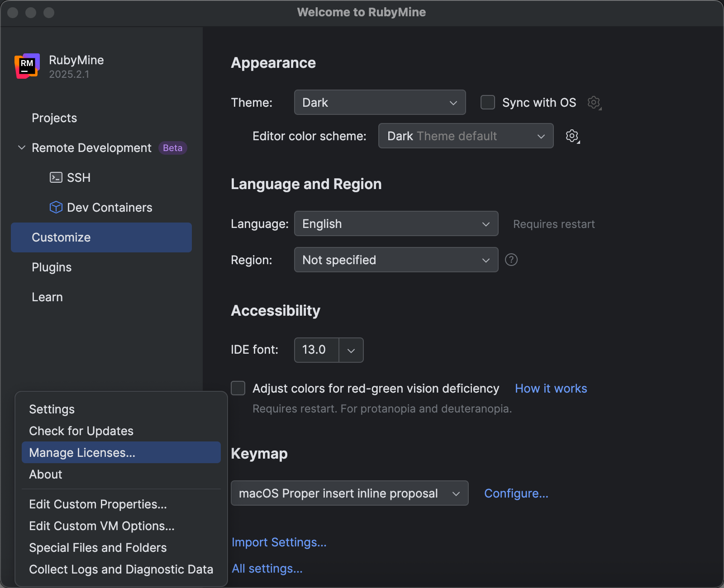Click the How it works link
The image size is (724, 588).
(x=551, y=388)
